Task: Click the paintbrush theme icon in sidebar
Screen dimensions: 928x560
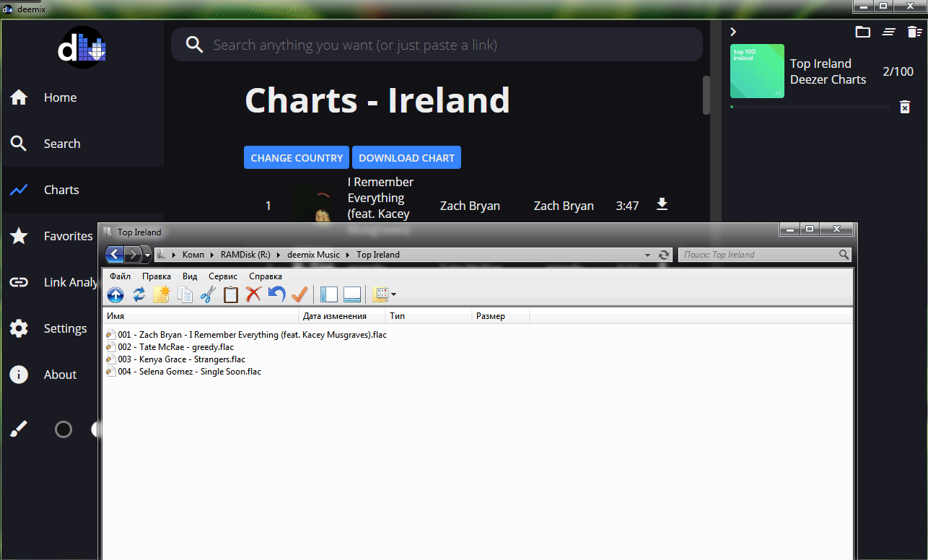Action: [19, 429]
